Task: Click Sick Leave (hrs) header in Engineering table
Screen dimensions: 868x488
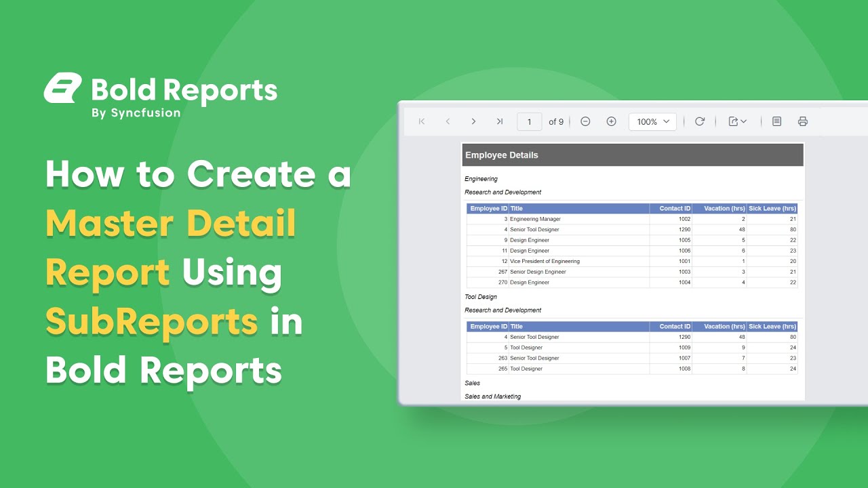Action: tap(772, 209)
